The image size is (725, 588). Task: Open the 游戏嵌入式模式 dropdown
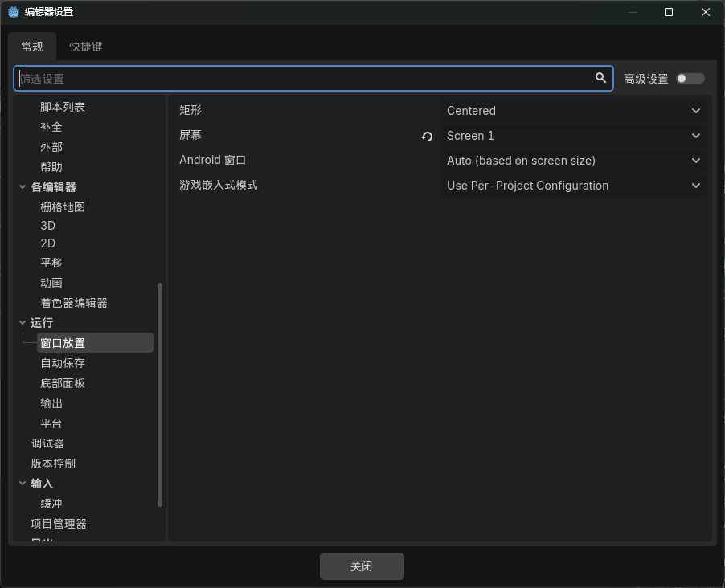pyautogui.click(x=573, y=186)
